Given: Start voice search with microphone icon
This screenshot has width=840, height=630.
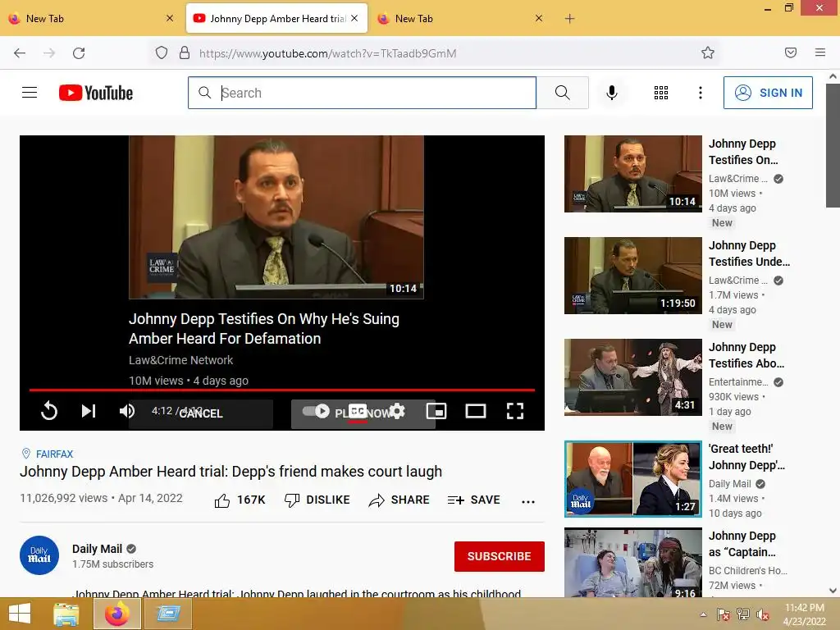Looking at the screenshot, I should (612, 93).
